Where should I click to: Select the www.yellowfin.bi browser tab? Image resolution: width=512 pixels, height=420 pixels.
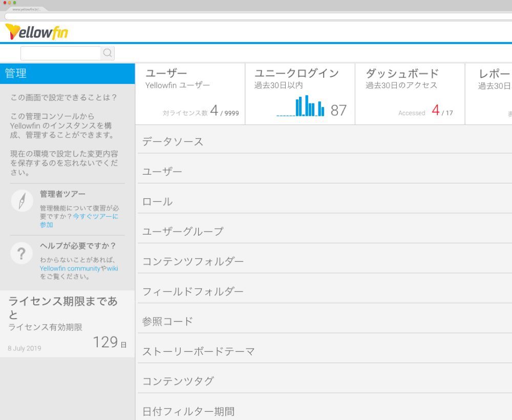[x=28, y=9]
